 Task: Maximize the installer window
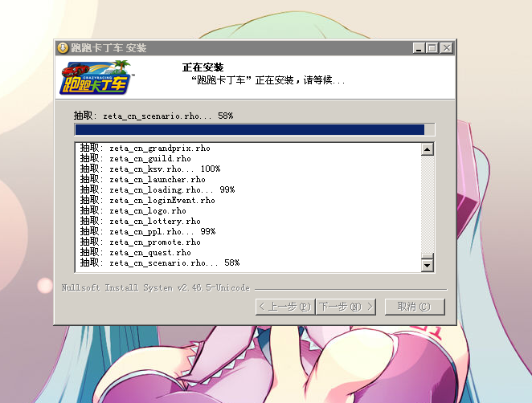tap(432, 48)
